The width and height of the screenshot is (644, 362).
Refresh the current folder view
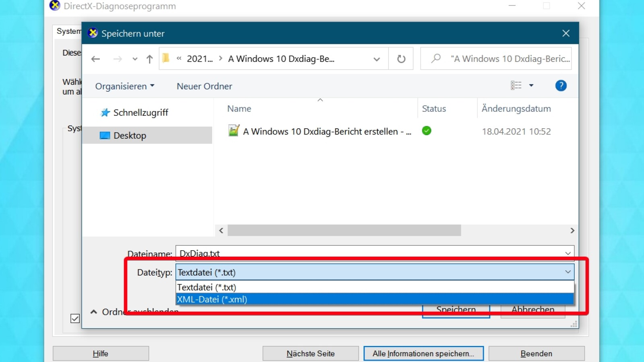pos(401,59)
